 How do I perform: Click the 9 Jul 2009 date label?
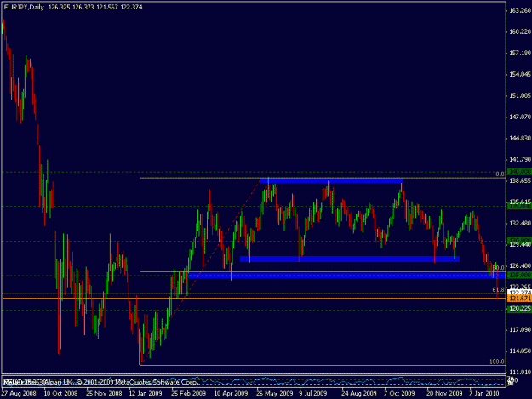tap(313, 394)
